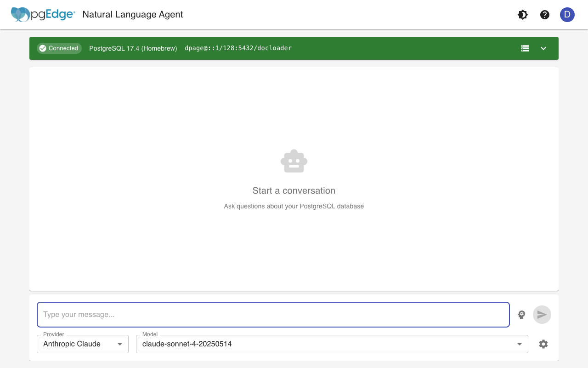
Task: Click the dpage connection string on green bar
Action: click(238, 48)
